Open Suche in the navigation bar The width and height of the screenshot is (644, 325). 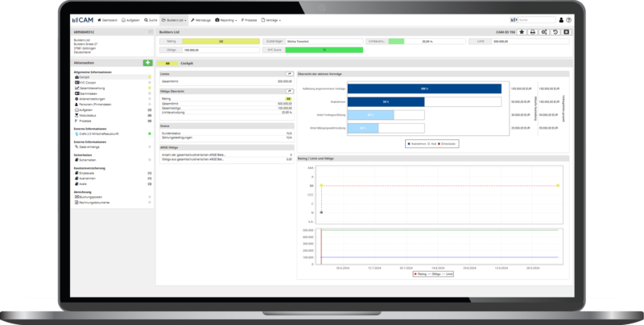click(151, 20)
